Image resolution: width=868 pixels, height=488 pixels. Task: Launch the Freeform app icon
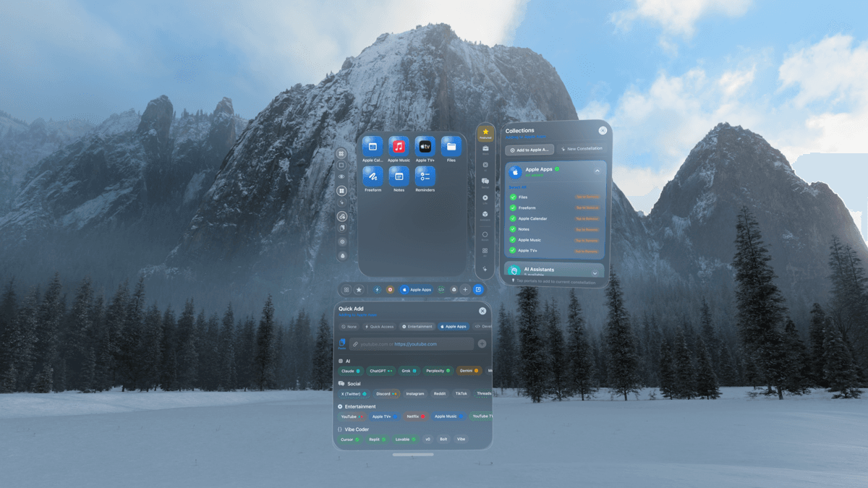point(373,176)
